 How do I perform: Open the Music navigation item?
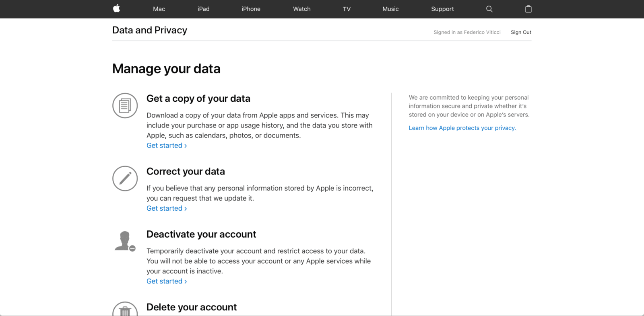pyautogui.click(x=390, y=9)
